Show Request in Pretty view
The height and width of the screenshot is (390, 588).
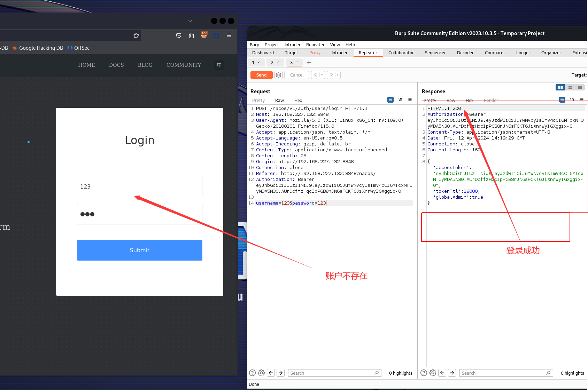coord(258,101)
